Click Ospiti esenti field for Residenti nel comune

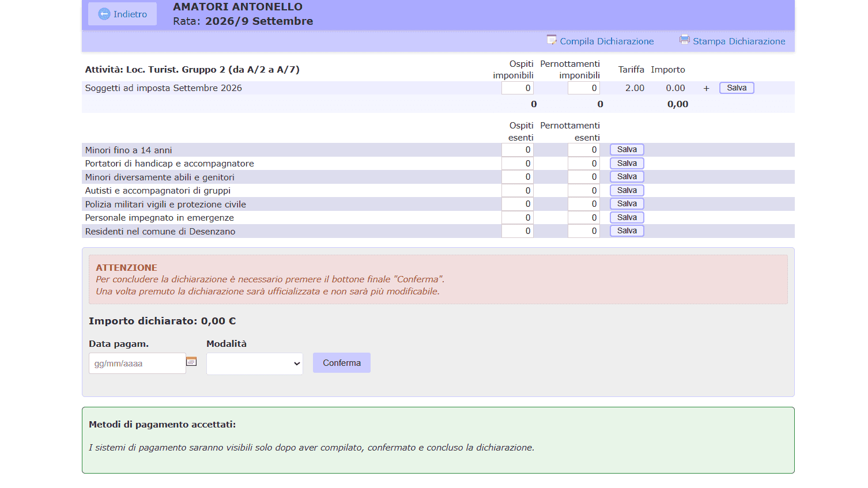tap(518, 231)
